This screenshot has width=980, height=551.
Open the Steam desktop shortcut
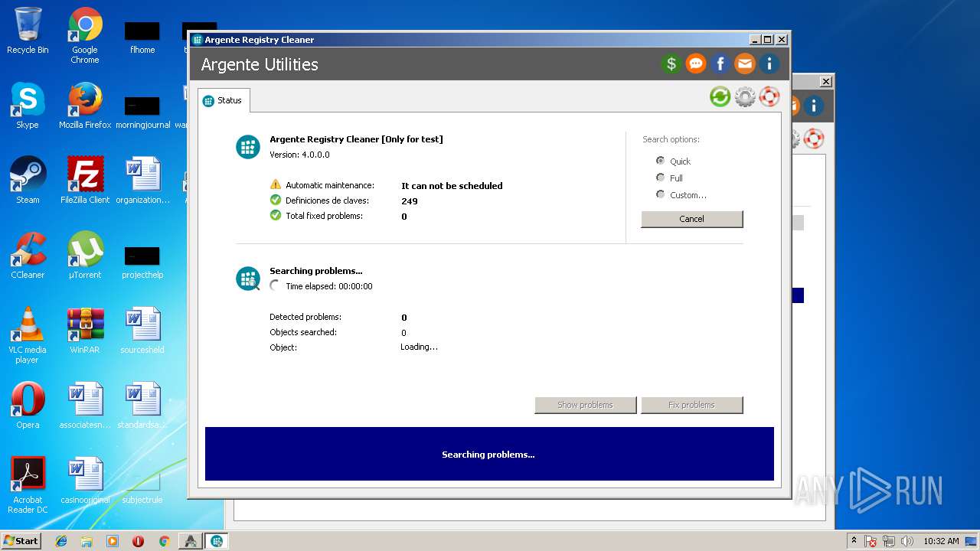28,181
